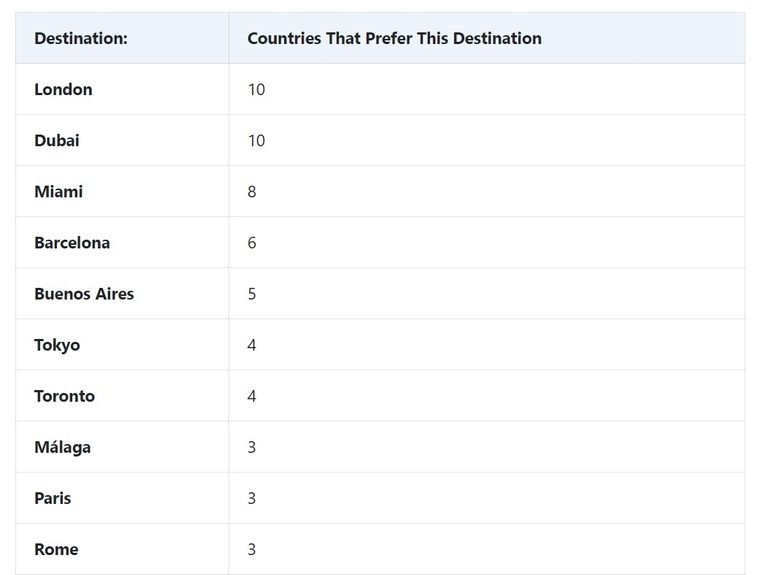The height and width of the screenshot is (575, 768).
Task: Select the Málaga destination name
Action: (x=62, y=447)
